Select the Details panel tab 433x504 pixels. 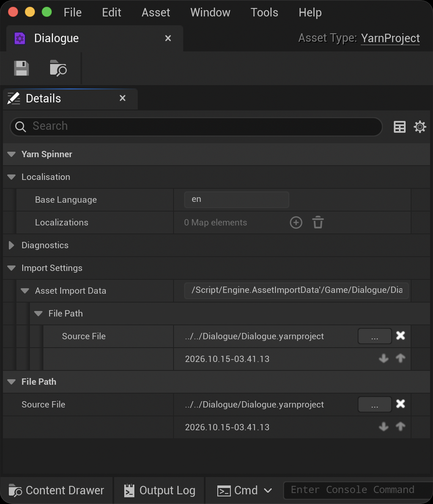click(71, 99)
